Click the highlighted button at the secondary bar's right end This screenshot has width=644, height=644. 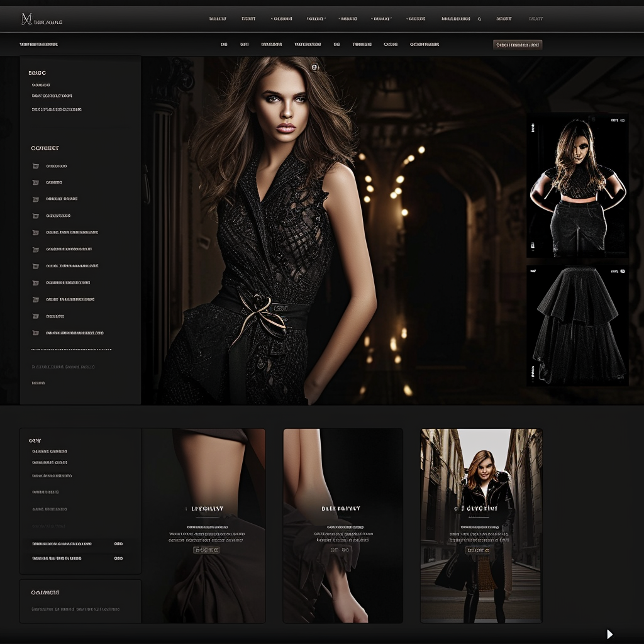coord(517,44)
